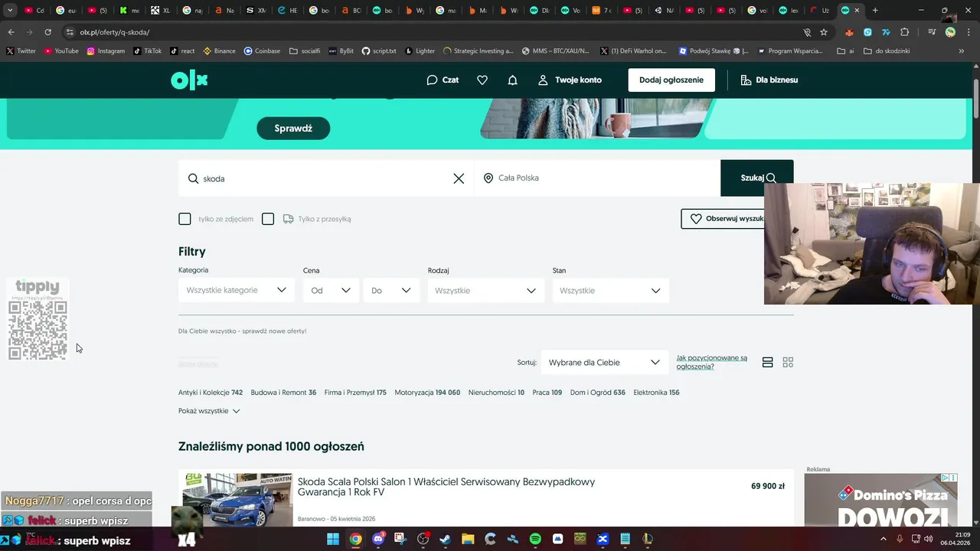Open Skoda Scala listing title
Viewport: 980px width, 551px height.
click(x=446, y=487)
